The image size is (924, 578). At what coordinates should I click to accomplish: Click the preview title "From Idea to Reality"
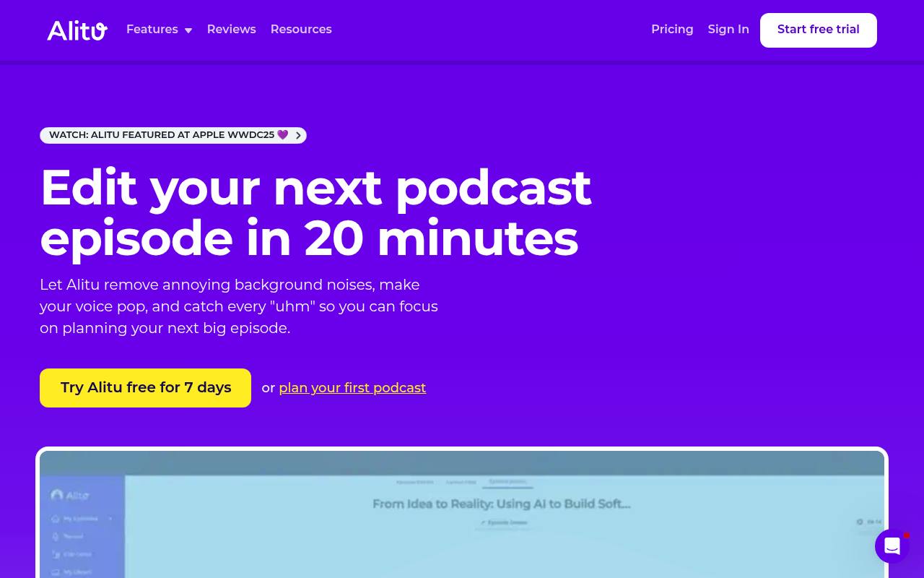(x=502, y=504)
